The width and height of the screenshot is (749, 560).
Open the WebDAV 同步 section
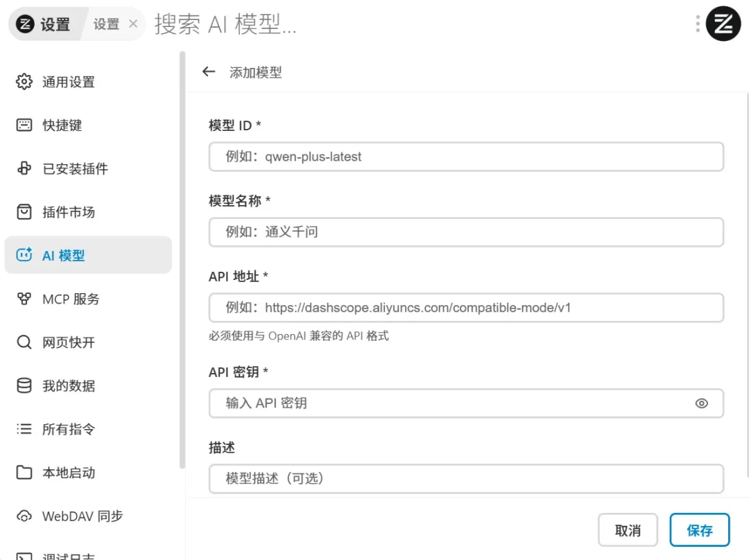pos(88,516)
